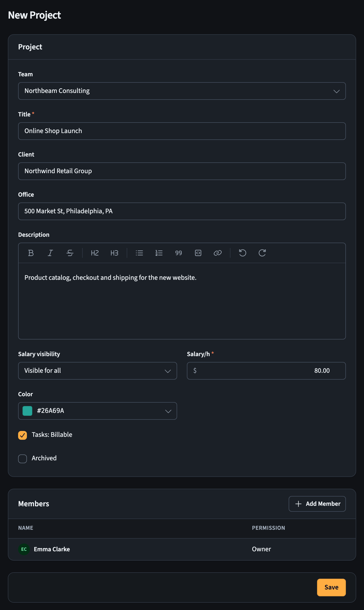Check the Archived checkbox

coord(23,459)
